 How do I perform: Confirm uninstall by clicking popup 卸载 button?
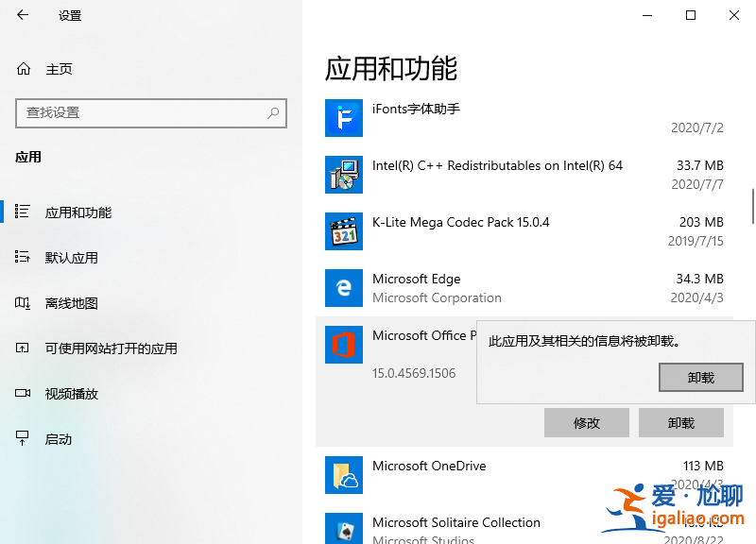[x=700, y=377]
